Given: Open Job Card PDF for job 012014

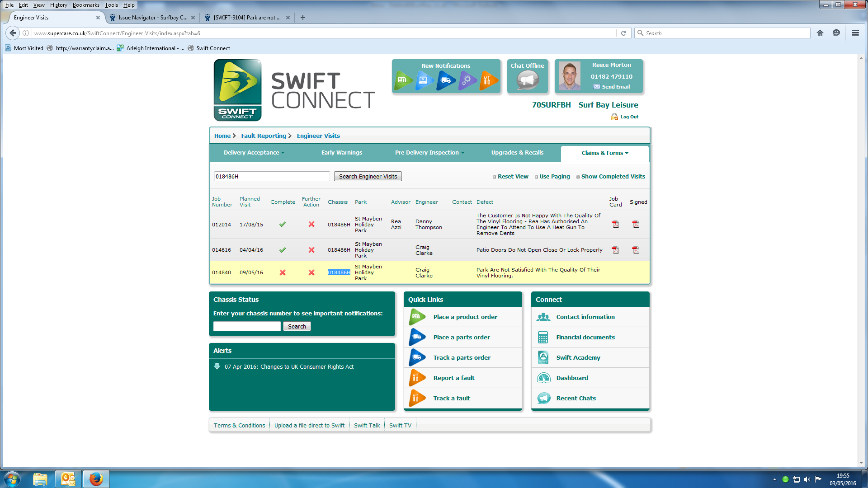Looking at the screenshot, I should 615,224.
